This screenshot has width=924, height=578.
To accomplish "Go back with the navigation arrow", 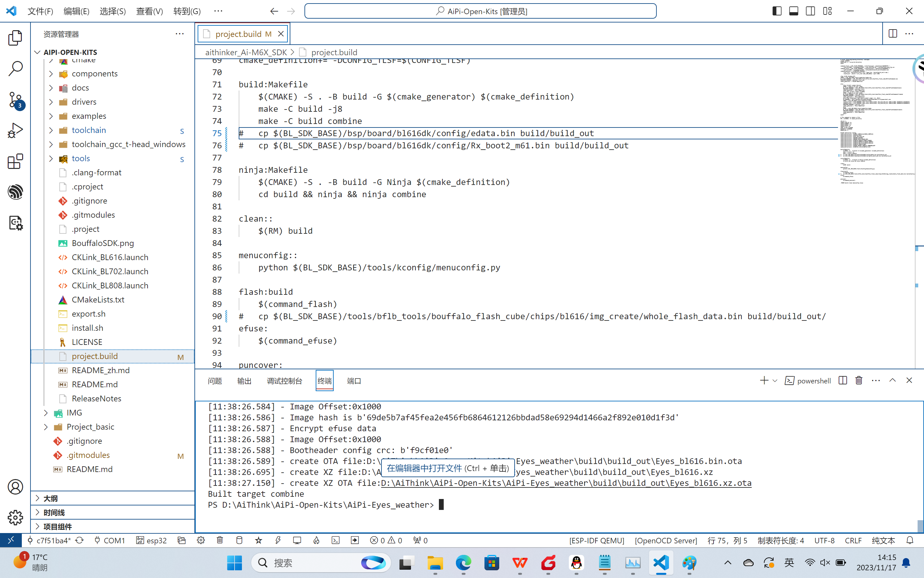I will coord(274,11).
